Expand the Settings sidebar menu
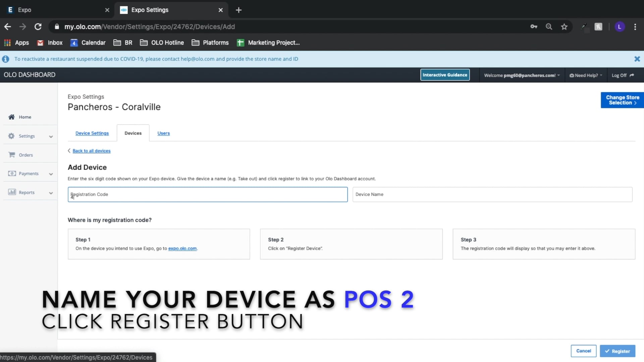 point(30,136)
